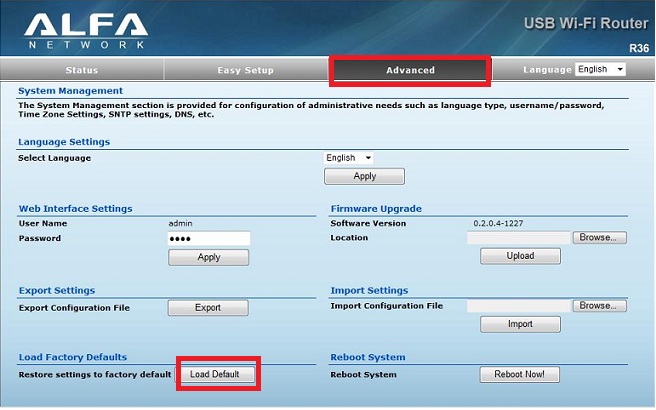The image size is (656, 410).
Task: Click into the Password field
Action: [x=209, y=239]
